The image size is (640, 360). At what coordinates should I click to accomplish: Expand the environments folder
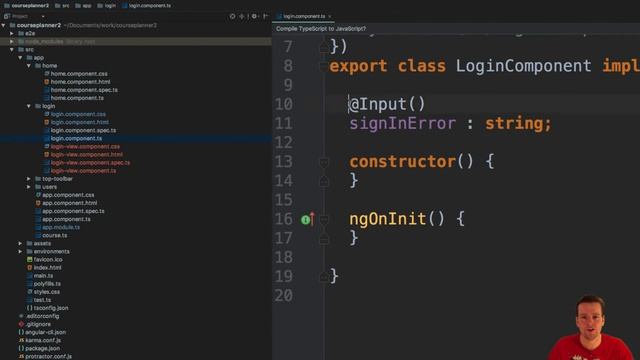coord(20,251)
